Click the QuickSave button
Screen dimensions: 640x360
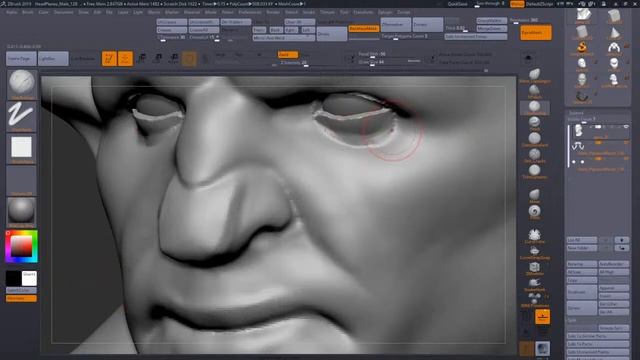click(458, 4)
